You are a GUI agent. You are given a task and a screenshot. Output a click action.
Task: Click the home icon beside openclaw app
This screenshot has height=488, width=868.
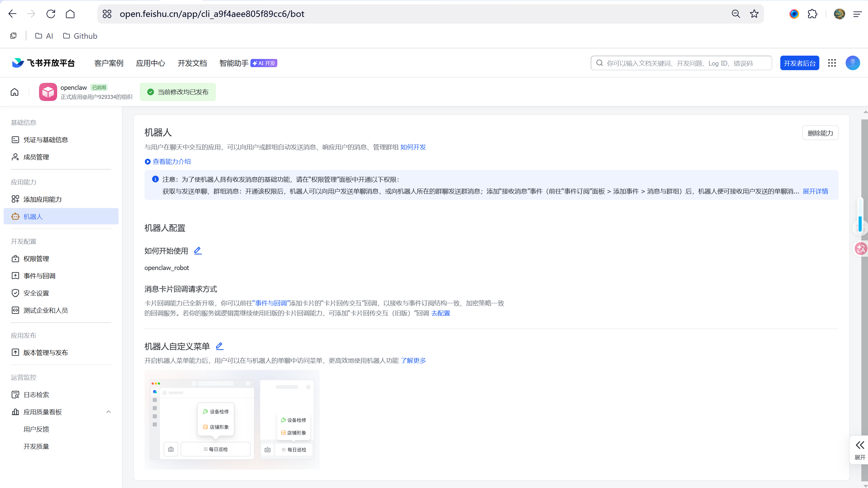(x=15, y=92)
